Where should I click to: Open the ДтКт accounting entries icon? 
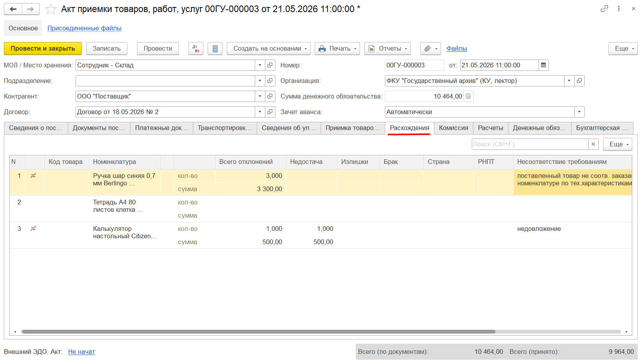[196, 49]
